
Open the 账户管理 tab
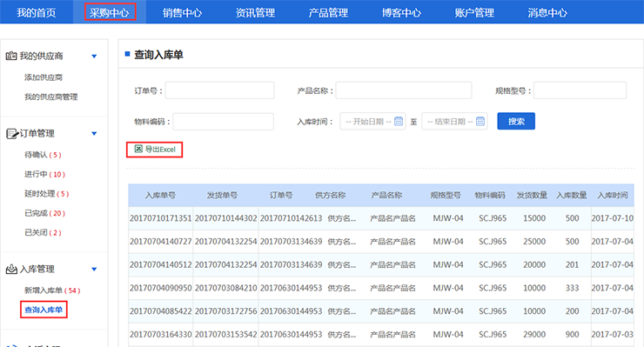[474, 13]
